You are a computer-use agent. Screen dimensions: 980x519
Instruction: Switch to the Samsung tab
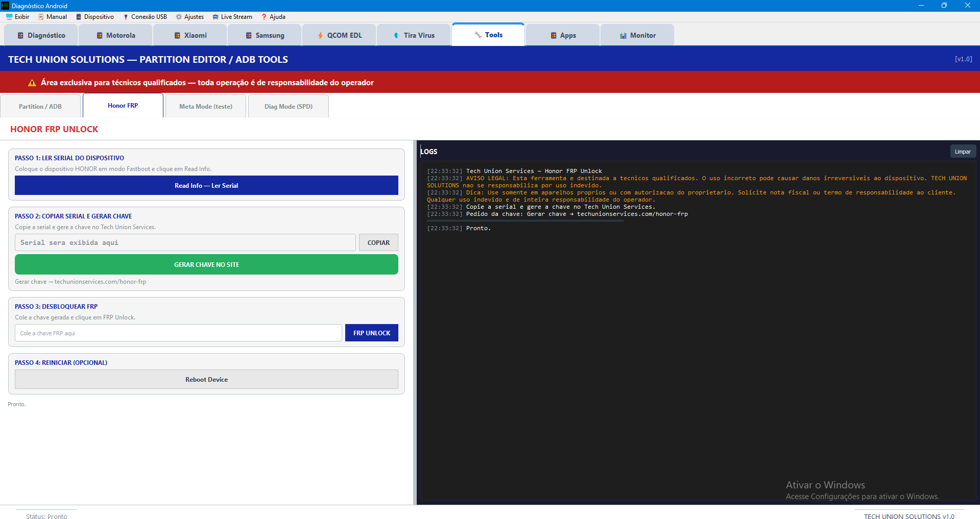265,35
